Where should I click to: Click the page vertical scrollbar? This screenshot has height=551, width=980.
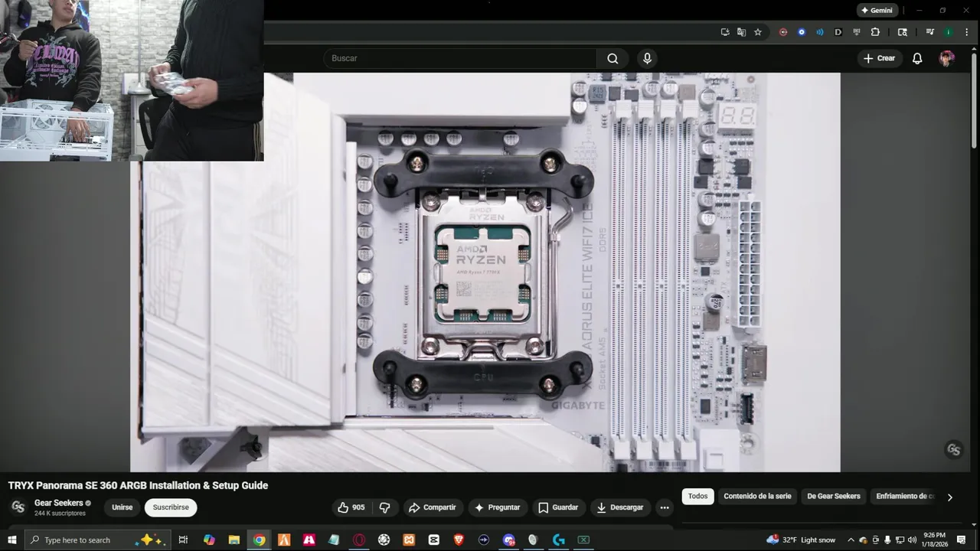[974, 99]
